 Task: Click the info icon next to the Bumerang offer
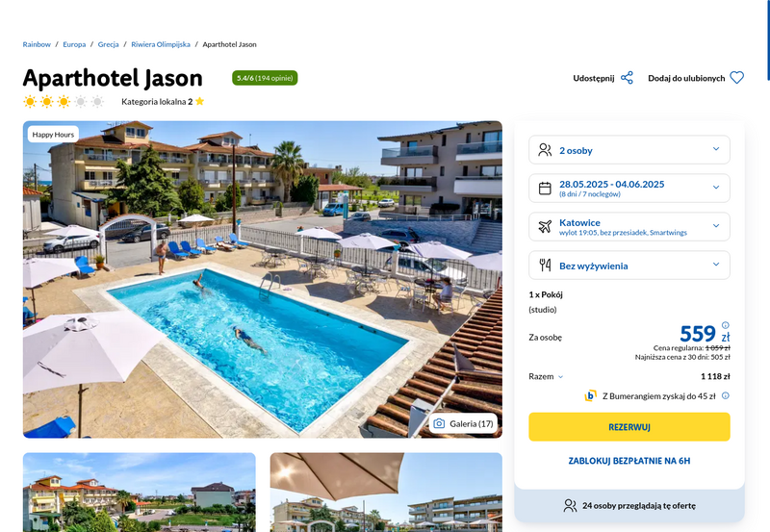pyautogui.click(x=726, y=395)
